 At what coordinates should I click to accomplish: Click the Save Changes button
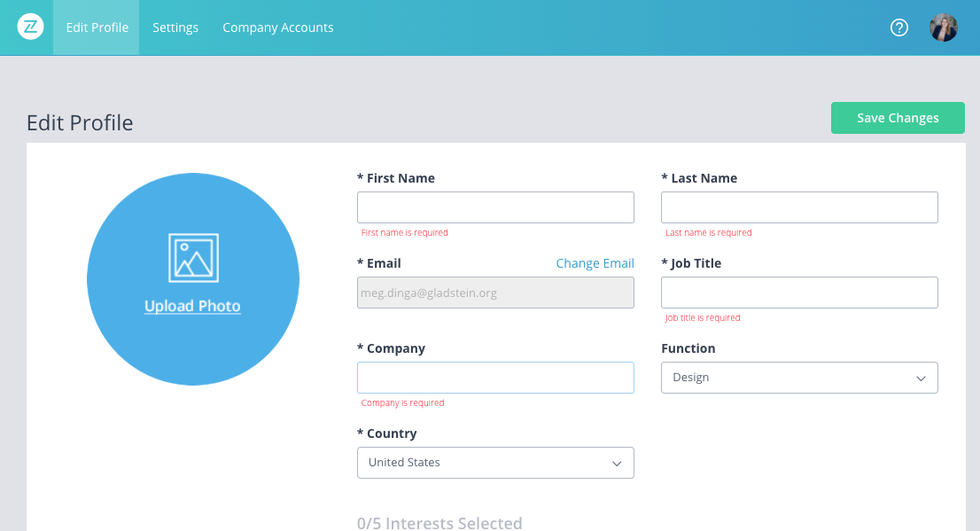click(898, 118)
